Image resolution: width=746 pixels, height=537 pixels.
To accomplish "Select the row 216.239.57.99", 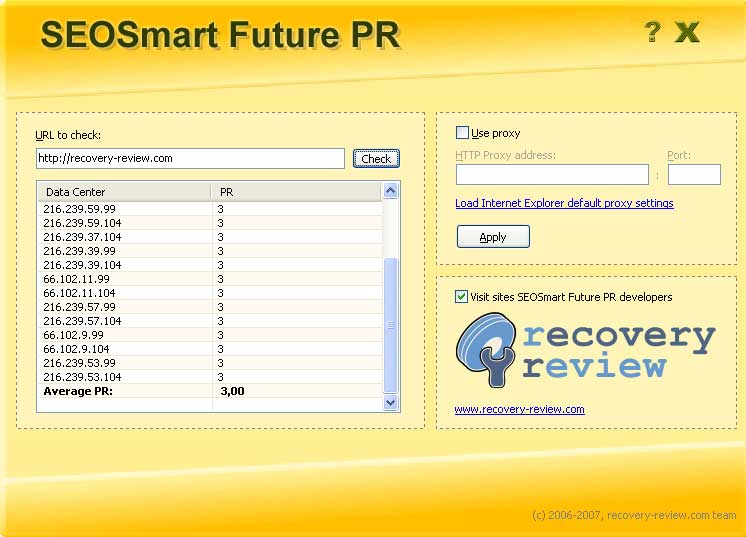I will [x=210, y=307].
